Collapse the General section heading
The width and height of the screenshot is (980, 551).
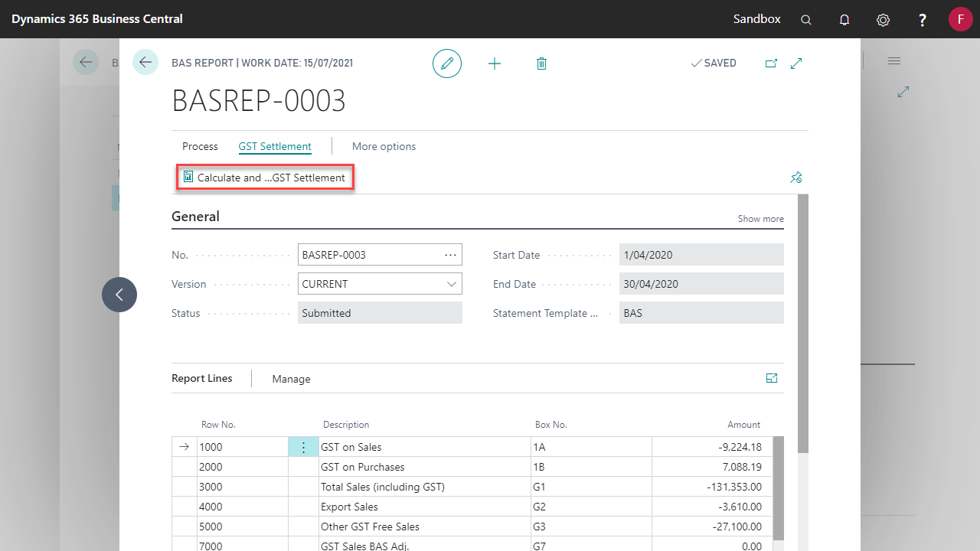(195, 217)
